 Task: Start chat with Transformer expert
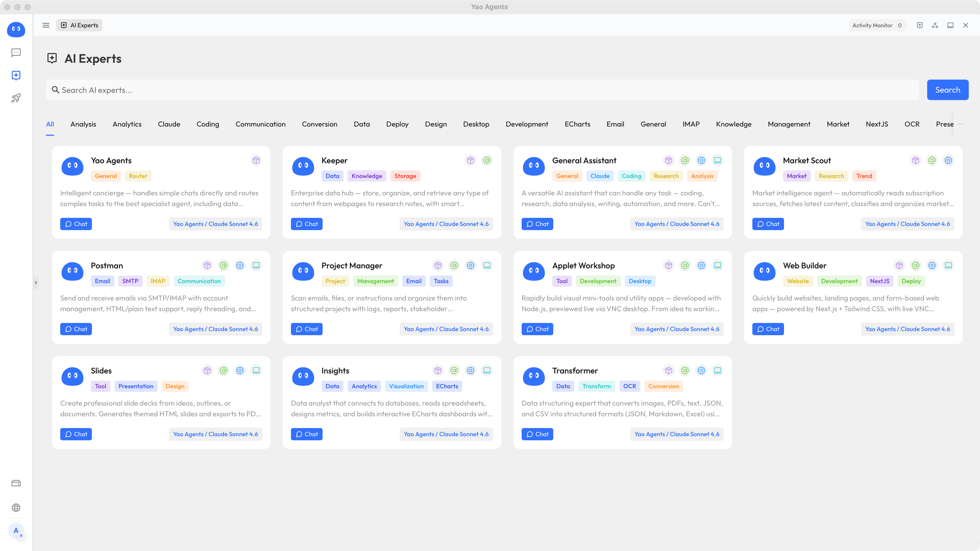pos(537,434)
